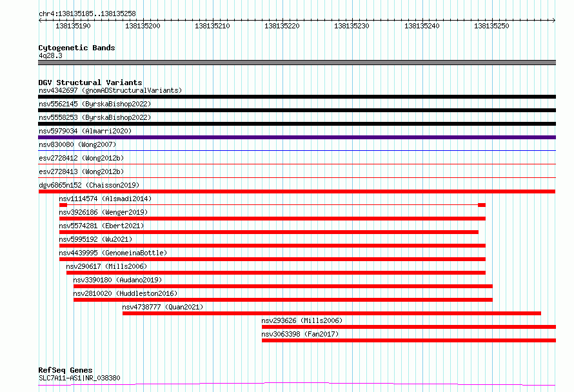Click ruler position 138135190

coord(73,26)
